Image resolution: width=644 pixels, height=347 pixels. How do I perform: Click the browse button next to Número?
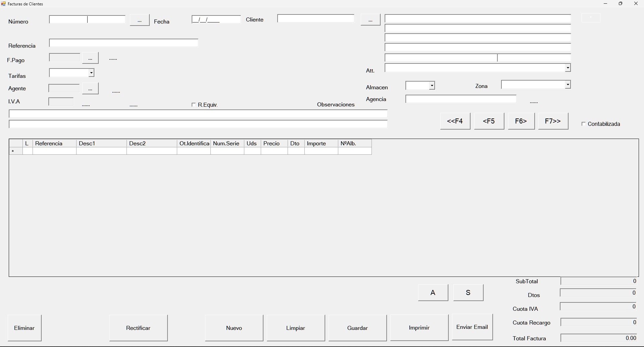(x=139, y=20)
